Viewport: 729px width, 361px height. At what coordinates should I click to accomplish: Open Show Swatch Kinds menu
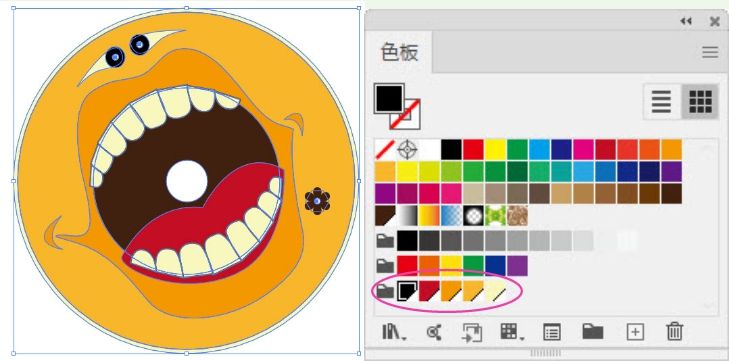coord(511,332)
